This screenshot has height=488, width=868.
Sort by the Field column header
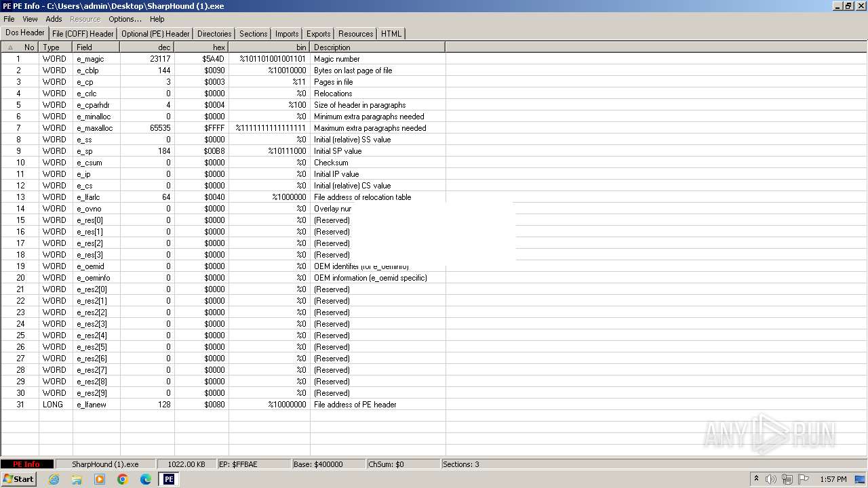[x=96, y=47]
